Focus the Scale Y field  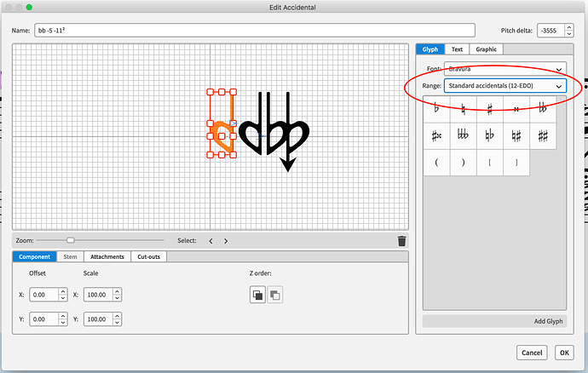[98, 319]
